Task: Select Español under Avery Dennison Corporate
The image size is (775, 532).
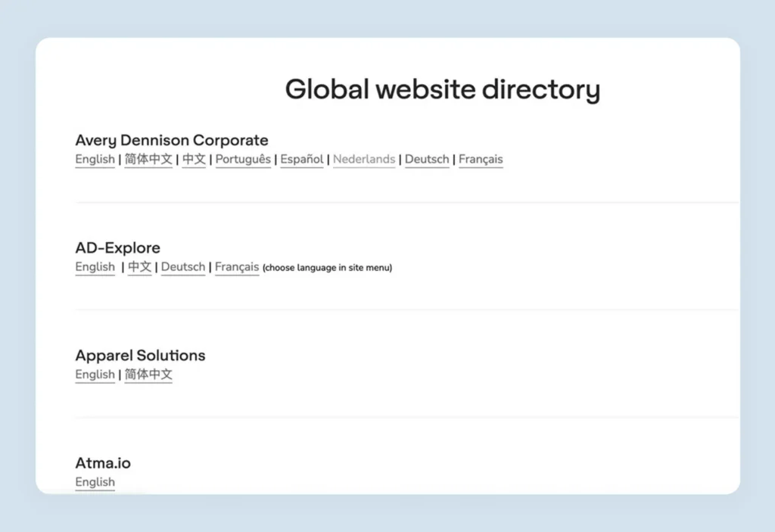Action: point(302,159)
